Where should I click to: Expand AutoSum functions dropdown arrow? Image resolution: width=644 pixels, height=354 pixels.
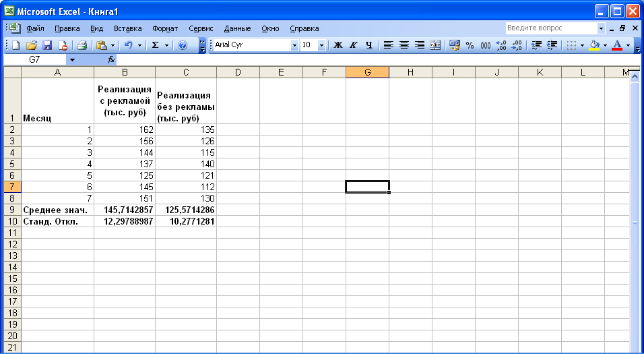tap(166, 45)
